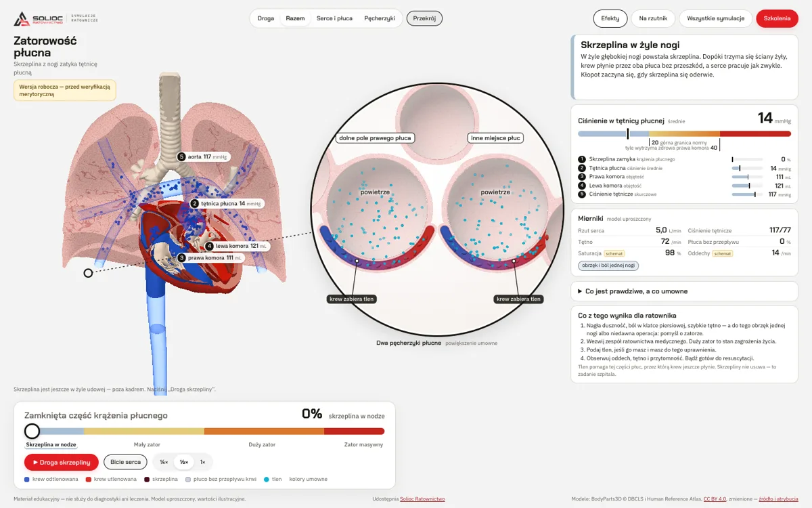Click badge 4 beside Lewa komora objętość

582,186
